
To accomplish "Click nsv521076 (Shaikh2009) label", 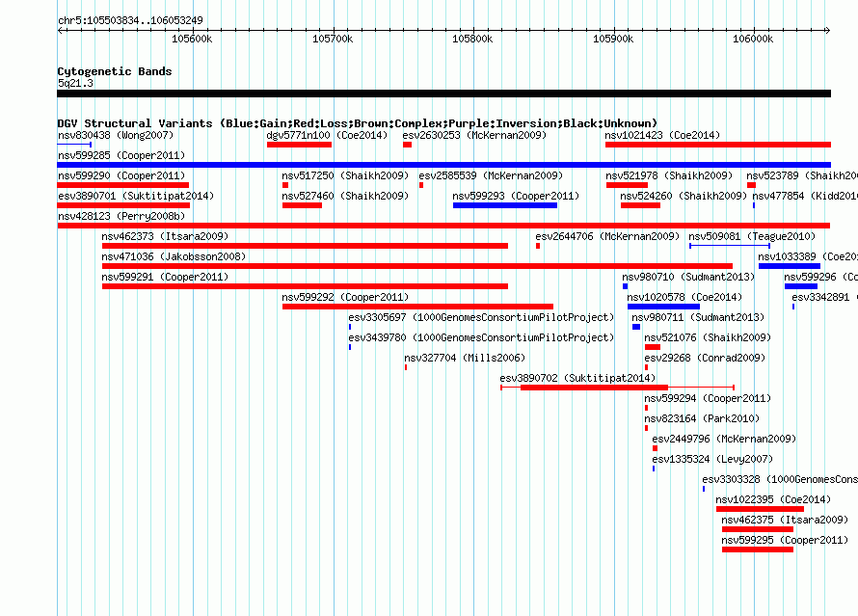I will [x=708, y=337].
